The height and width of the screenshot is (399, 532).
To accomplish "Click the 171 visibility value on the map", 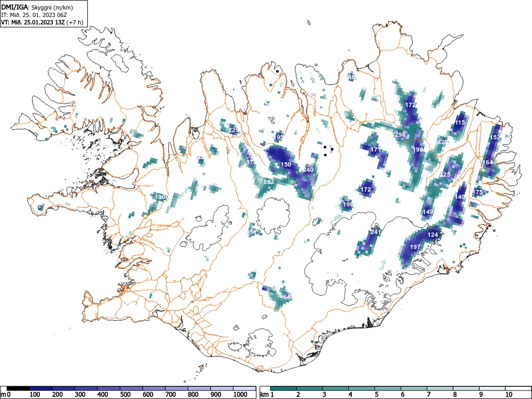I will [376, 149].
